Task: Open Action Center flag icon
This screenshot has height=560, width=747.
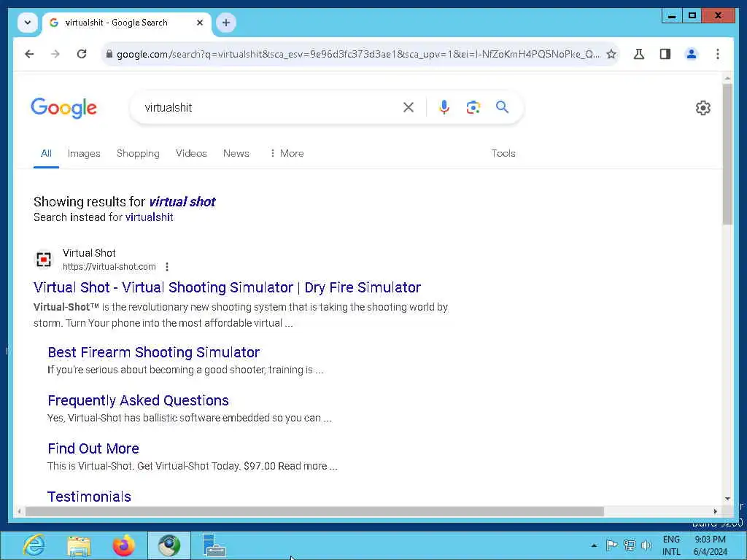Action: click(x=612, y=545)
